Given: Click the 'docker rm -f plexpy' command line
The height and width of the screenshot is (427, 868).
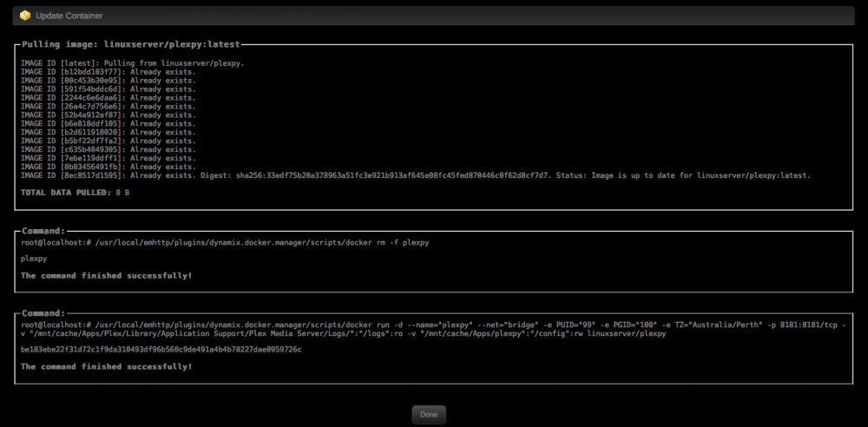Looking at the screenshot, I should (x=225, y=243).
